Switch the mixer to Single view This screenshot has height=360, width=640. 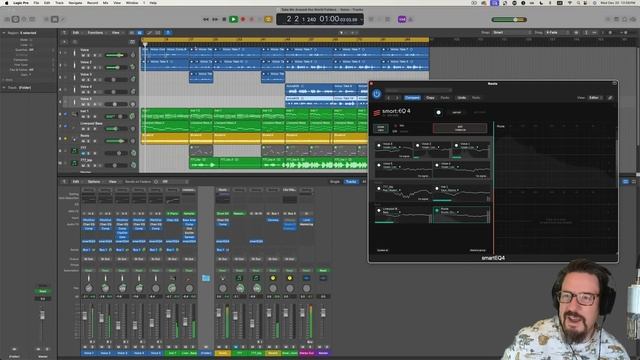pos(335,182)
